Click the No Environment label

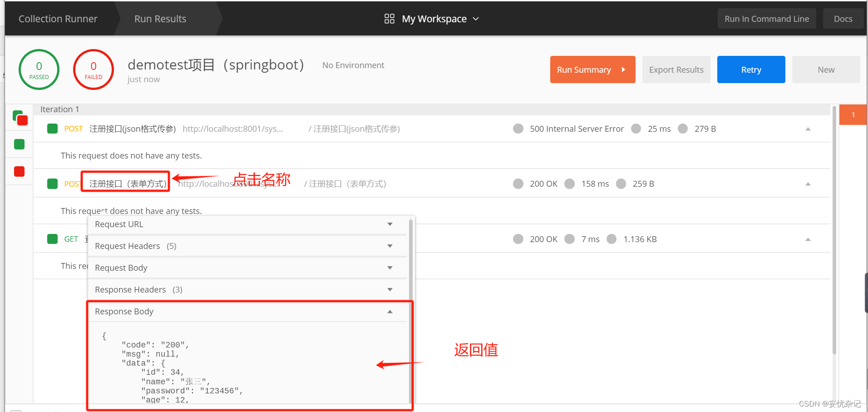[x=353, y=65]
